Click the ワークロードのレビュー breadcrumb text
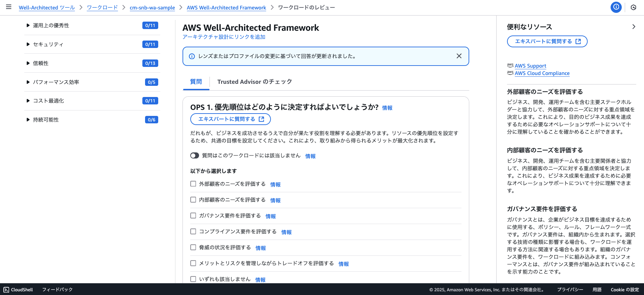644x295 pixels. click(x=306, y=7)
